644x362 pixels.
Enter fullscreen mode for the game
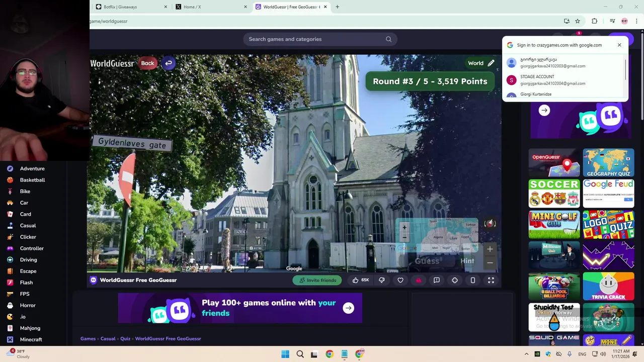(491, 280)
